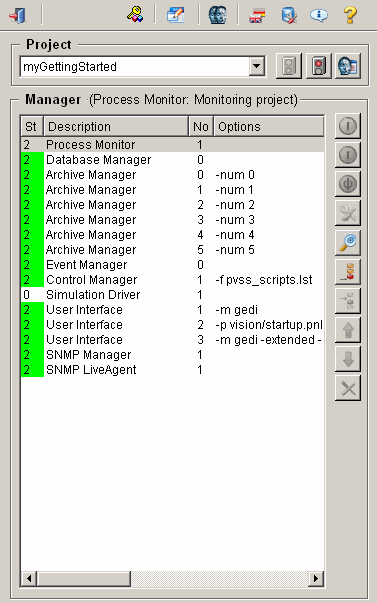Select Archive Manager with -num 0
The image size is (377, 603).
pos(172,175)
